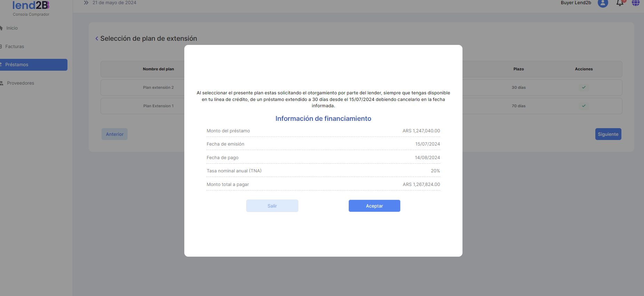
Task: Click the Plazo column header
Action: point(518,69)
